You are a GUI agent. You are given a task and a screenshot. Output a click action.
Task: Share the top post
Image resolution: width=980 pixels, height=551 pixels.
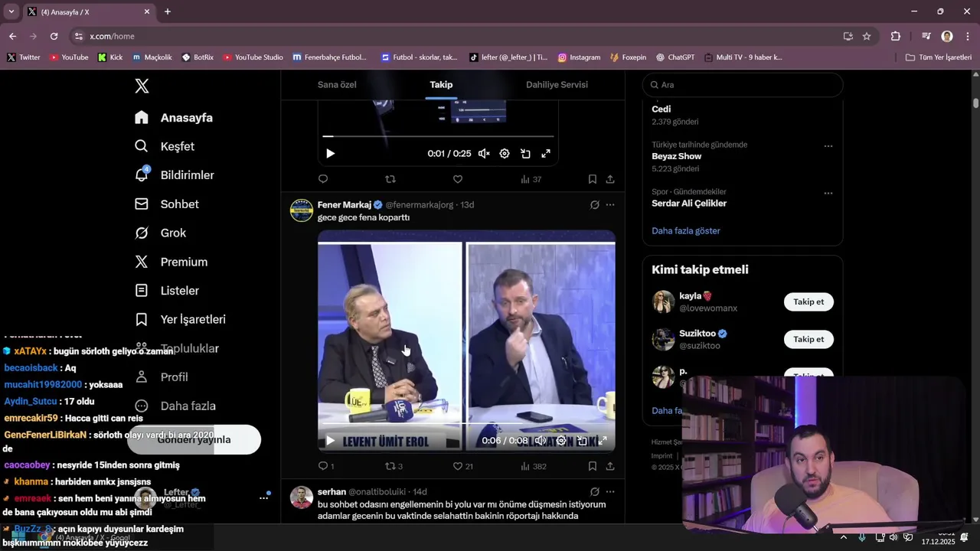[610, 179]
